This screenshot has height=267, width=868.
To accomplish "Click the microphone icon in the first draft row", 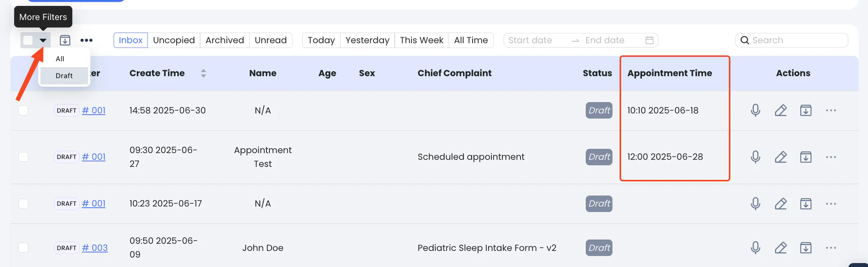I will [x=755, y=110].
